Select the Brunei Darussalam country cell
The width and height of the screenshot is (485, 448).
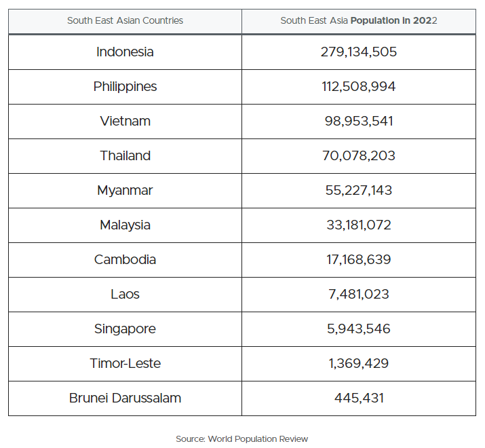point(125,398)
